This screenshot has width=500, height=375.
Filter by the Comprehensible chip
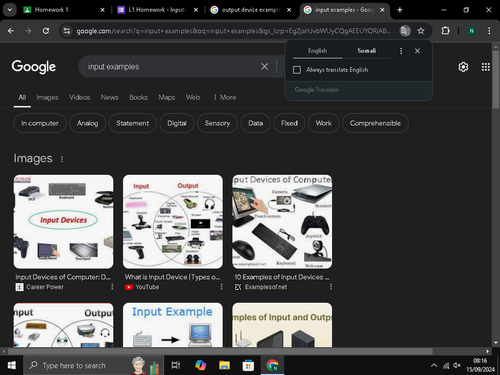pyautogui.click(x=375, y=123)
